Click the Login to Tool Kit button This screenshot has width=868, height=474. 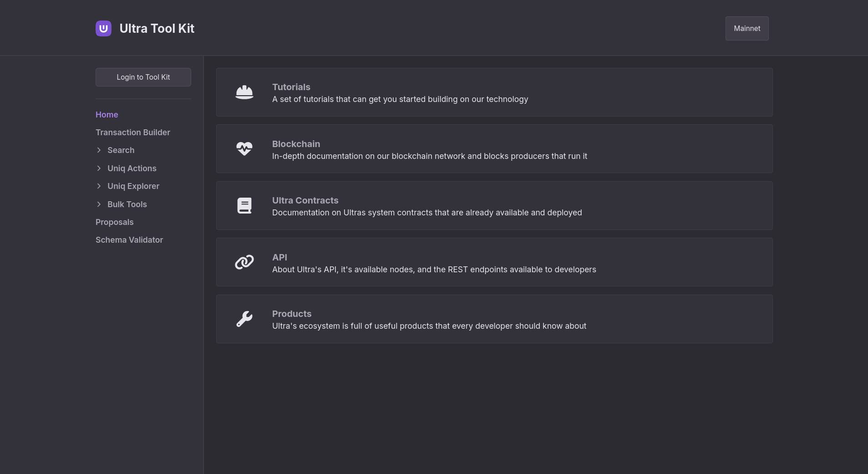pos(143,77)
